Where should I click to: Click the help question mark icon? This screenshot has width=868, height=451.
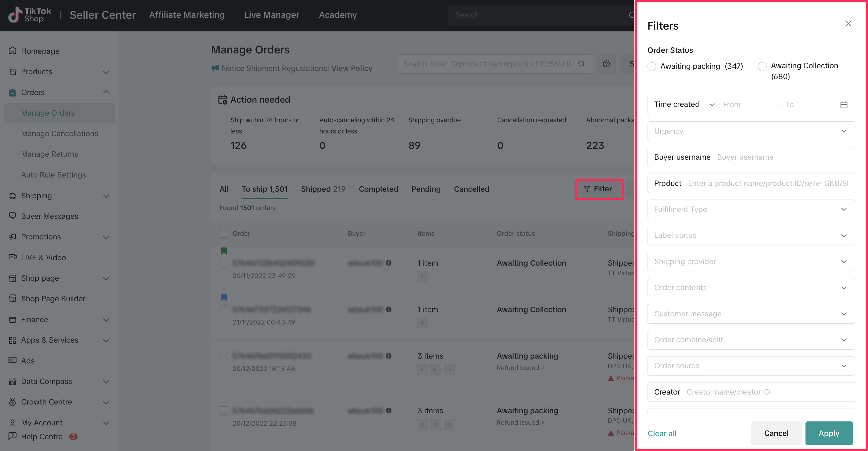606,64
